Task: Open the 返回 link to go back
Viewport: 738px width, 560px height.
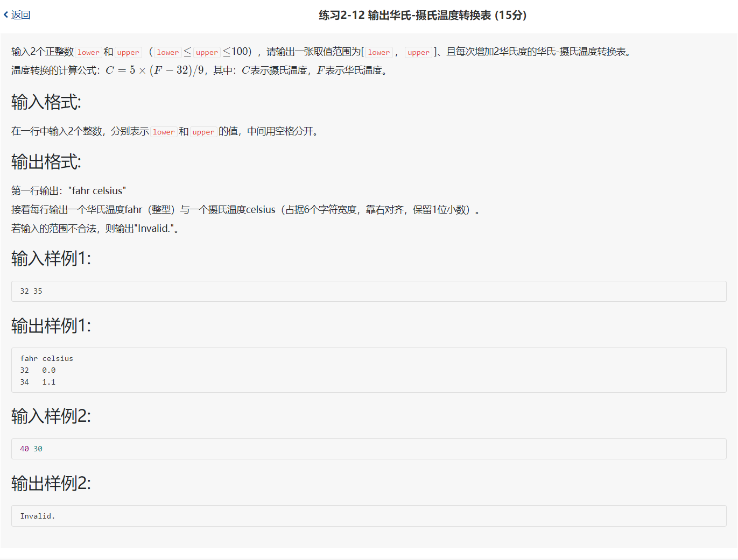Action: 19,15
